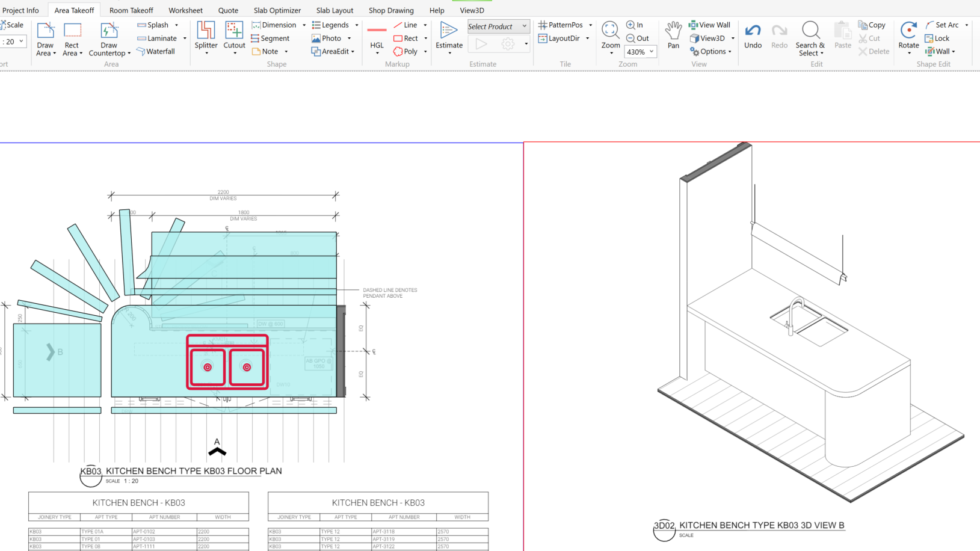Open the Shop Drawing tab

click(391, 10)
